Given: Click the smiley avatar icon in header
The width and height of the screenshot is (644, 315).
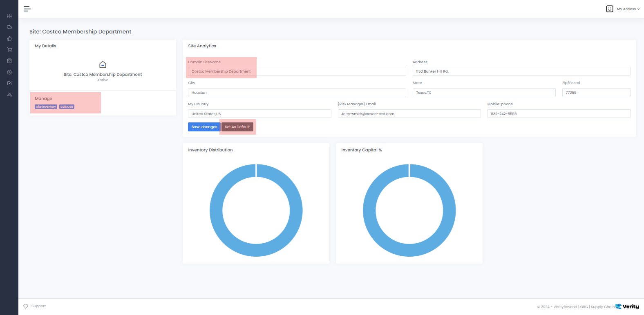Looking at the screenshot, I should pyautogui.click(x=610, y=9).
